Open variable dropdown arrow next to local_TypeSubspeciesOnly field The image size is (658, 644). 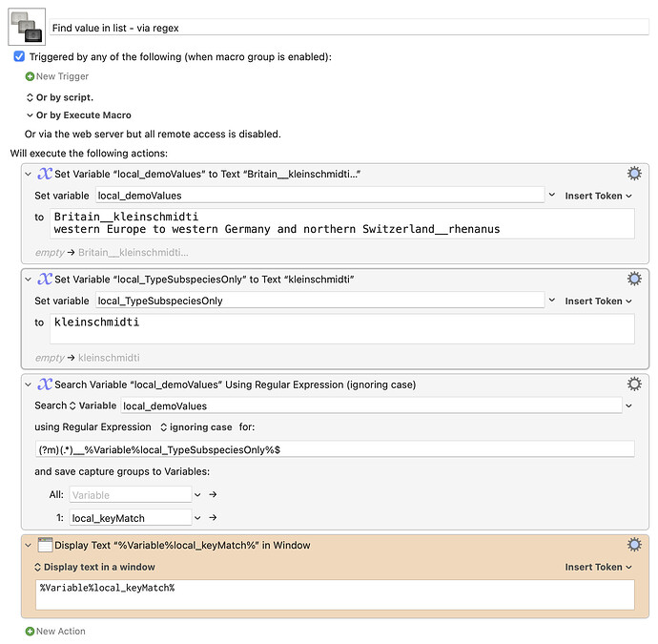[x=552, y=301]
